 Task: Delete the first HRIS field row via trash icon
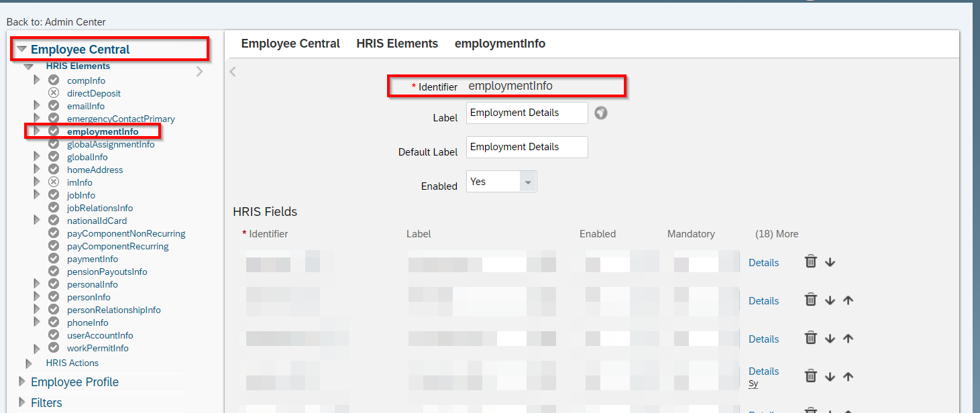[x=811, y=261]
